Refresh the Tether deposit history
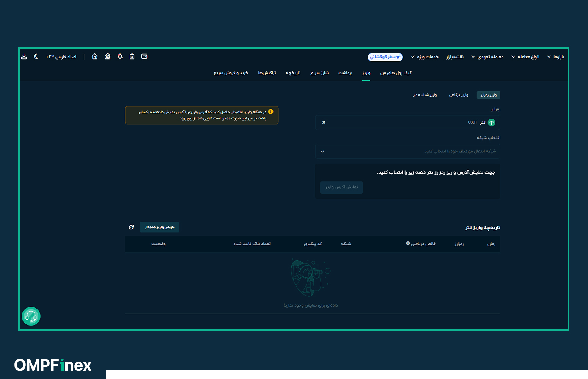The image size is (588, 379). (x=131, y=227)
